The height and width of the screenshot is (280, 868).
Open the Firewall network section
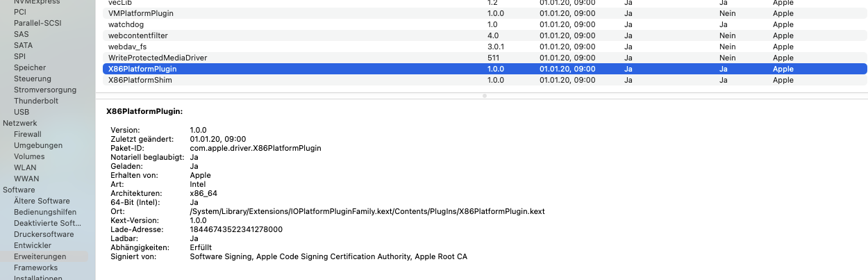28,134
